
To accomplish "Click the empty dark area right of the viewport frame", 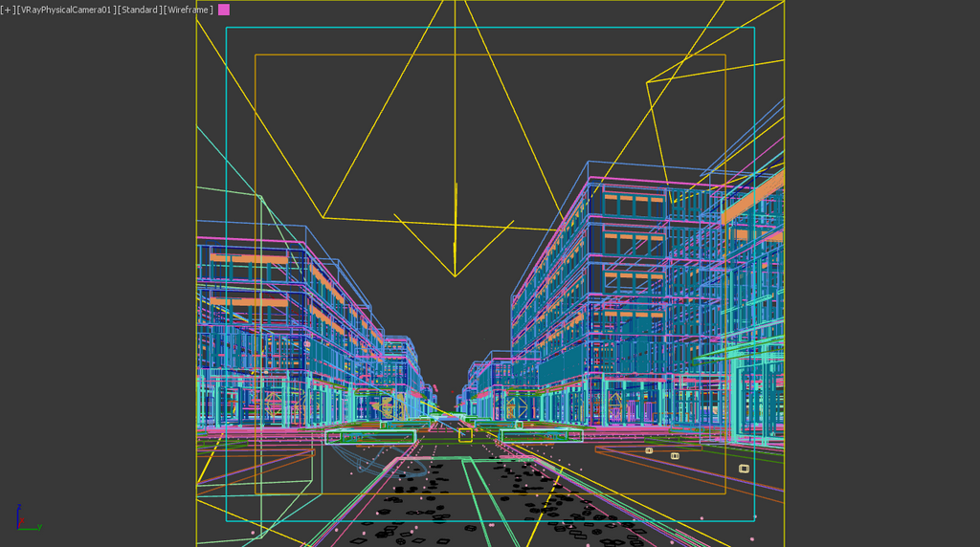I will point(880,239).
